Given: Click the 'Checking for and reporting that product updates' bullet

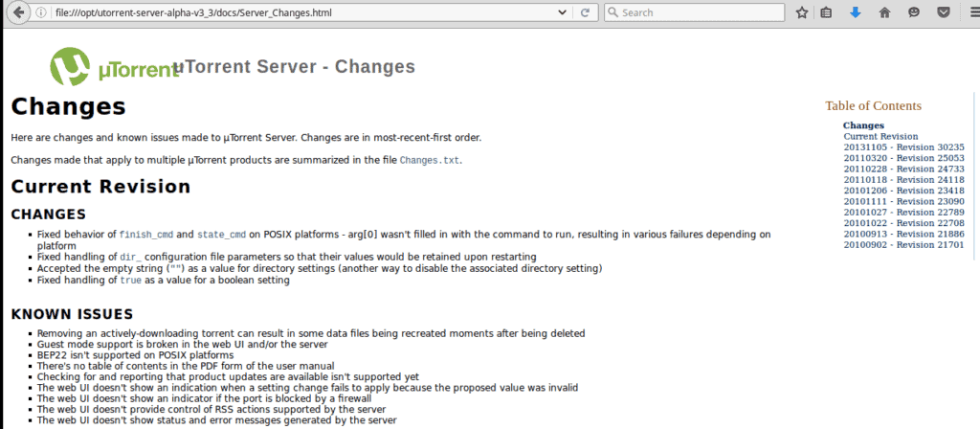Looking at the screenshot, I should click(228, 376).
